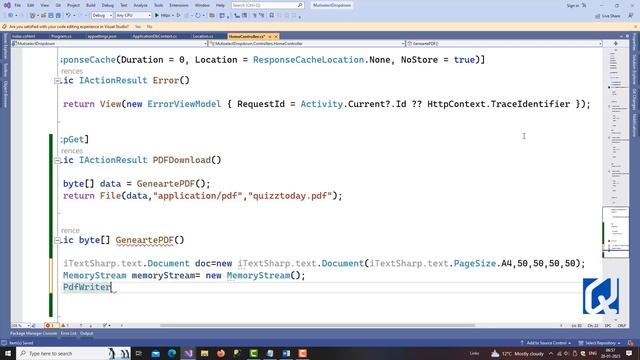Screen dimensions: 640x360
Task: Click the PdfWriter text in editor
Action: point(87,287)
